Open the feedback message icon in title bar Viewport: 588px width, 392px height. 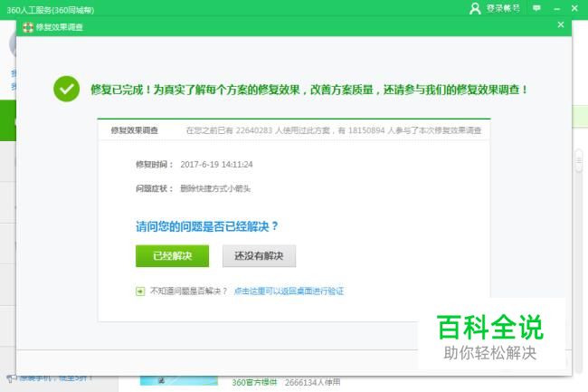536,8
